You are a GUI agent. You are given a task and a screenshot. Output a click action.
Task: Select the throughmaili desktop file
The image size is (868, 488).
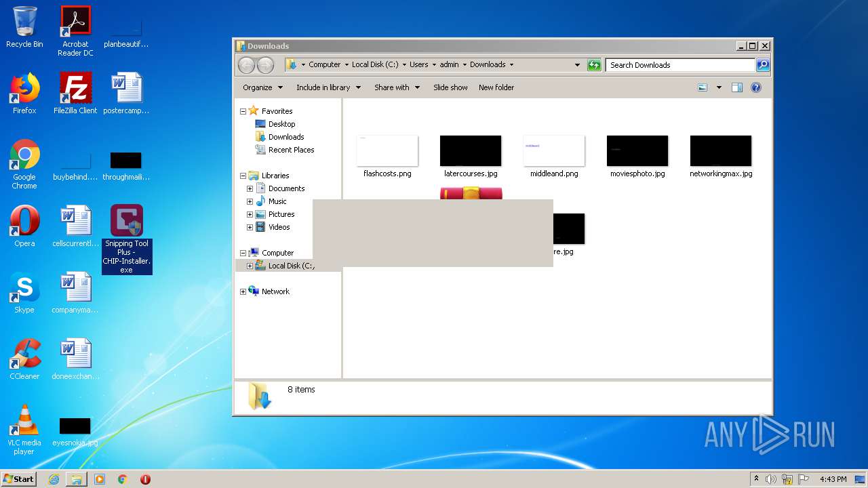pyautogui.click(x=126, y=166)
